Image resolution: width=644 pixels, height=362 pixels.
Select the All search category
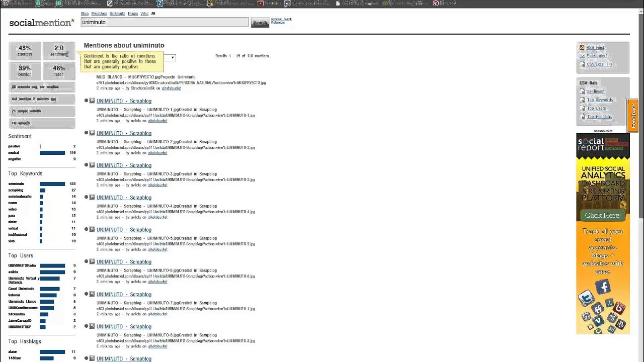(153, 14)
